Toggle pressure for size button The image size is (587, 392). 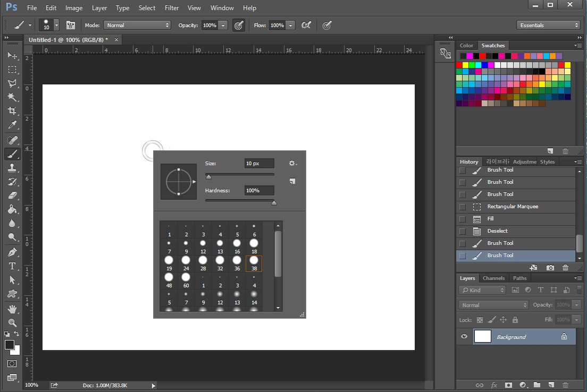click(327, 25)
